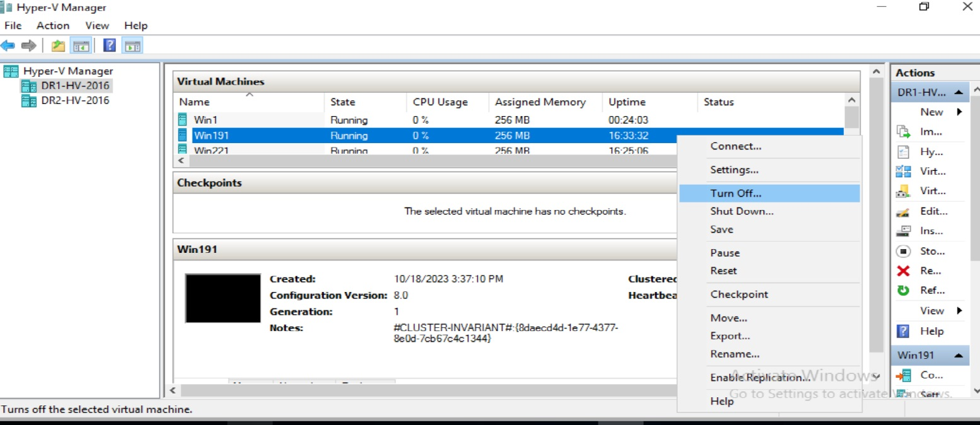Toggle the console tree visibility toolbar icon
The width and height of the screenshot is (980, 425).
click(x=82, y=45)
